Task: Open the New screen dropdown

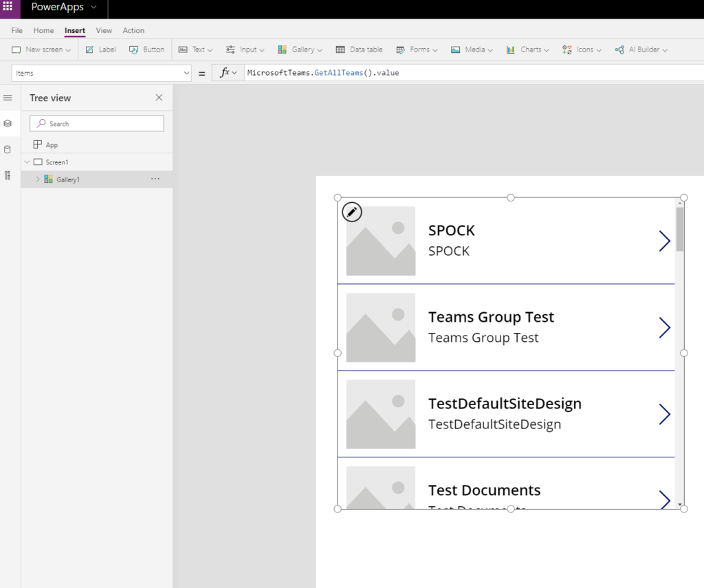Action: point(41,50)
